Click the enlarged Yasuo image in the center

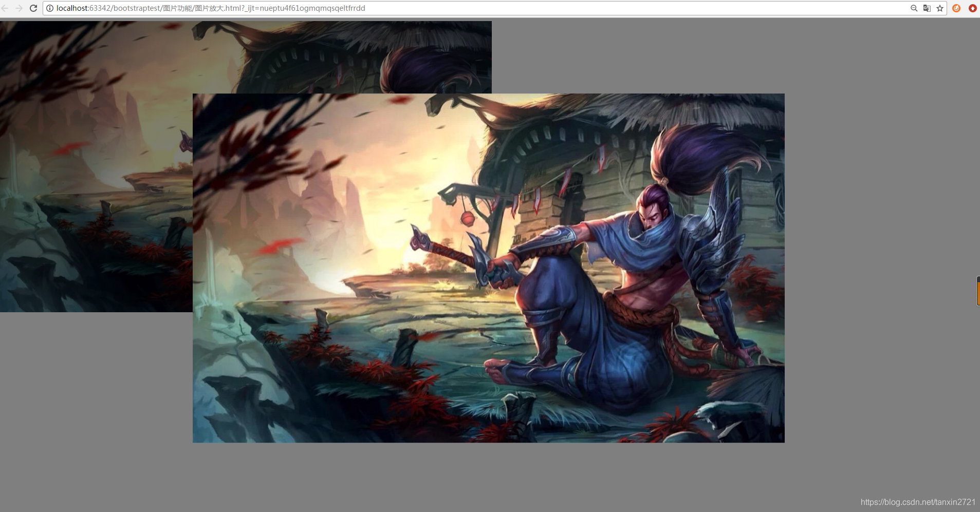pyautogui.click(x=489, y=268)
